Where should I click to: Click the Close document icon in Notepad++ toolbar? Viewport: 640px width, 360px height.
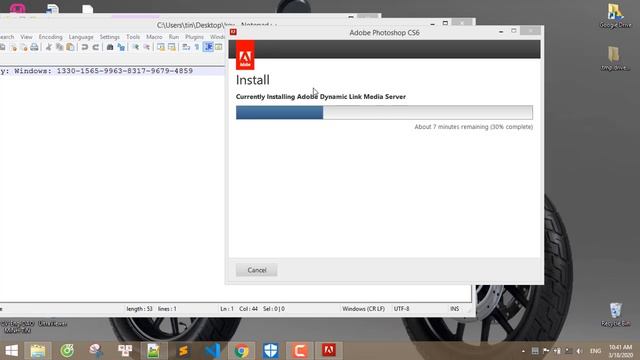13,47
